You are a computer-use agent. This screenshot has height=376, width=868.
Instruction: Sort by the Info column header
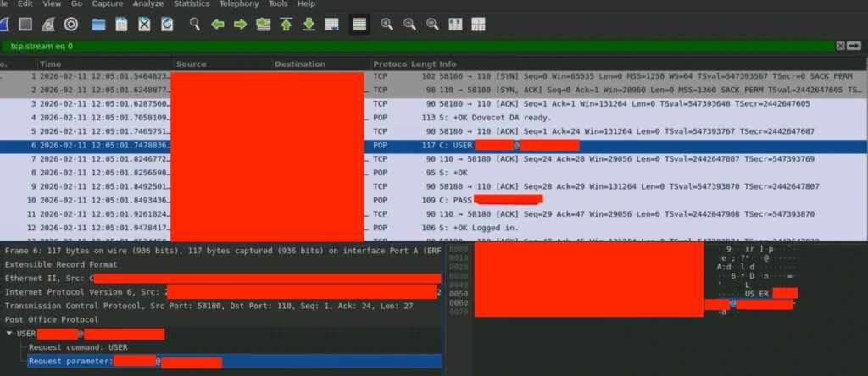(653, 64)
